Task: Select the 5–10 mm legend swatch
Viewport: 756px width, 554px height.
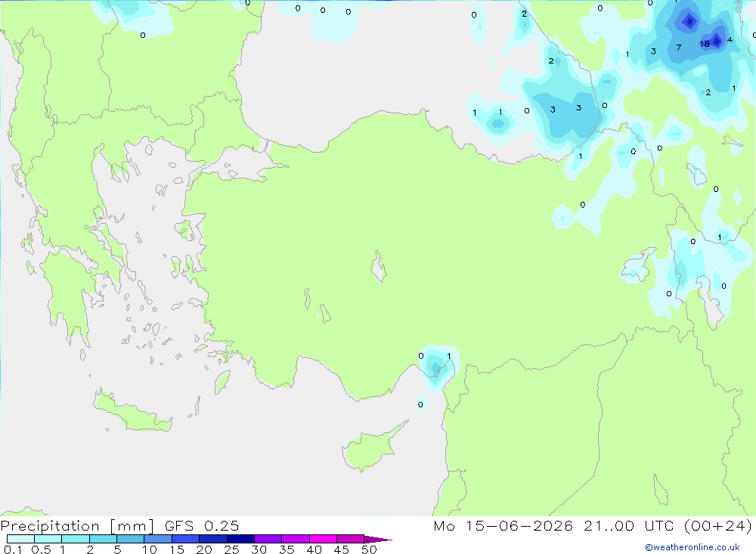Action: [x=130, y=539]
